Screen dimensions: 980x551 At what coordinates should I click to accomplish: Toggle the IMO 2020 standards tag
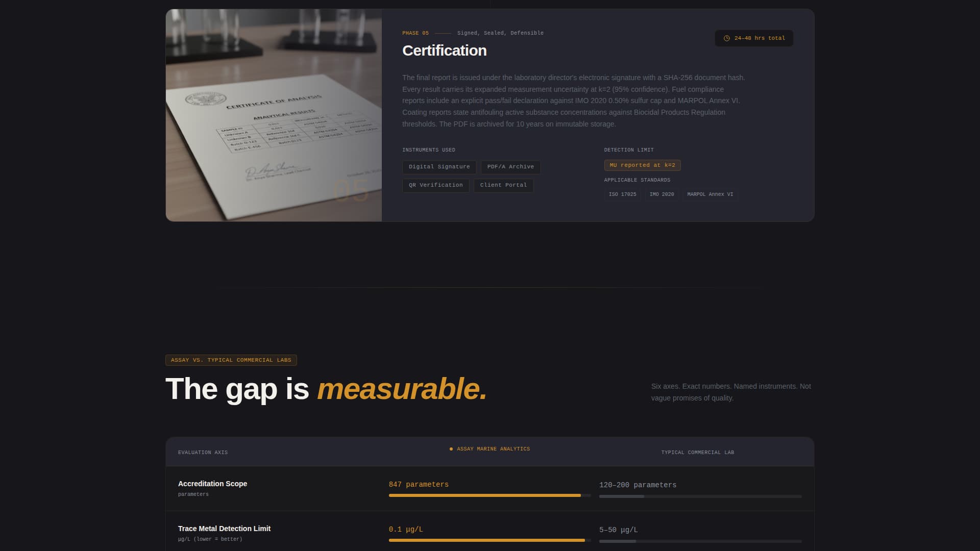[x=661, y=194]
